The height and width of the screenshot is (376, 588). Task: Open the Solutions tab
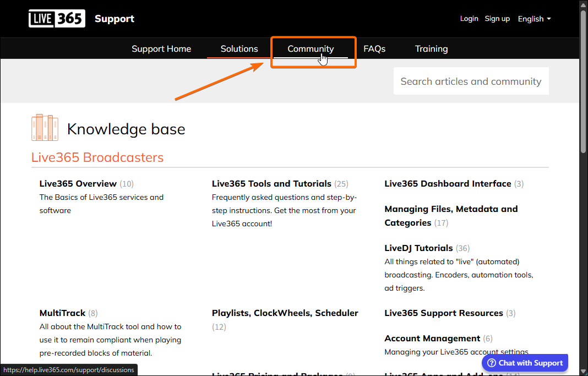(239, 49)
